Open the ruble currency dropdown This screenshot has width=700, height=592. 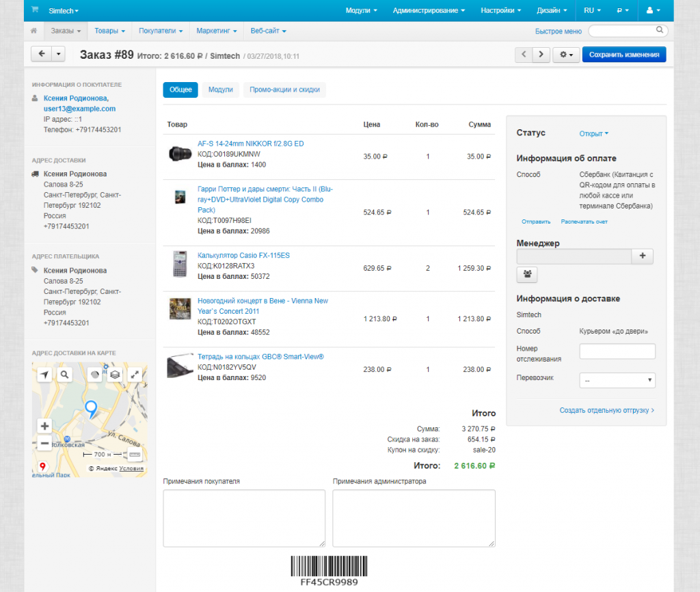click(623, 10)
